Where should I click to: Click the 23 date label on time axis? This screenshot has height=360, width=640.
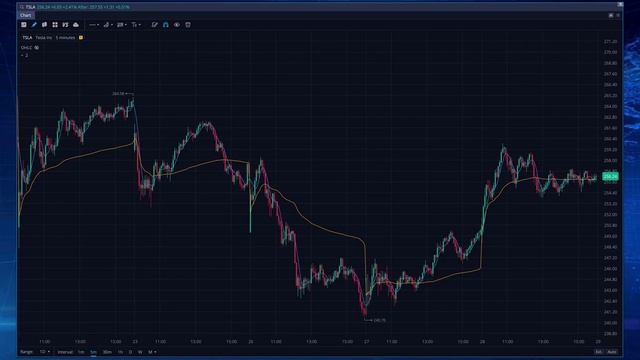(135, 342)
